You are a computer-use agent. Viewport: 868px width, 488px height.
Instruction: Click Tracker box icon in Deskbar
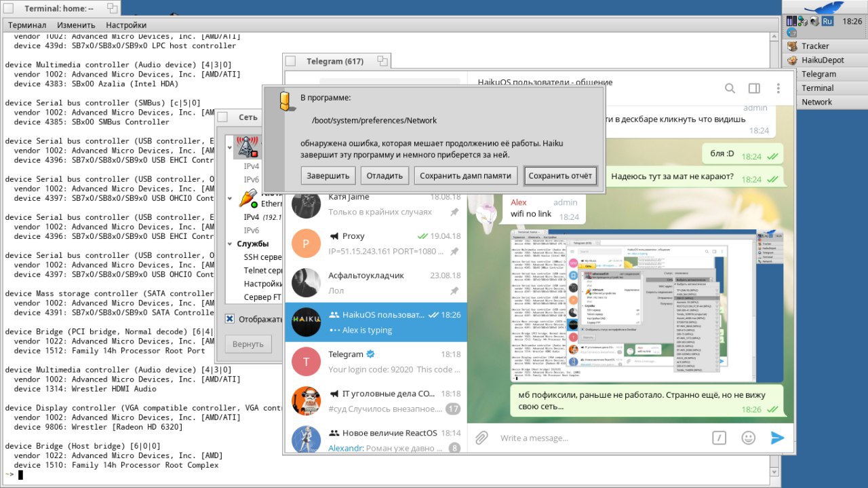(x=792, y=46)
